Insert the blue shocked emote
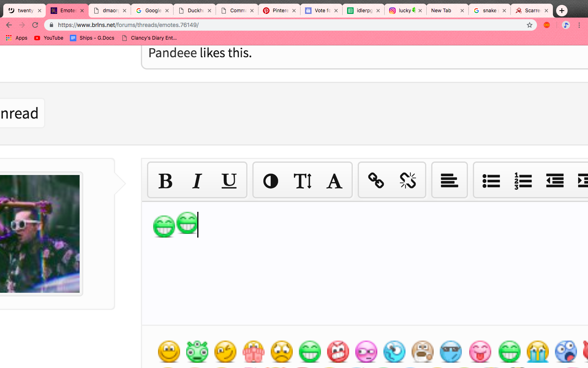 coord(566,352)
